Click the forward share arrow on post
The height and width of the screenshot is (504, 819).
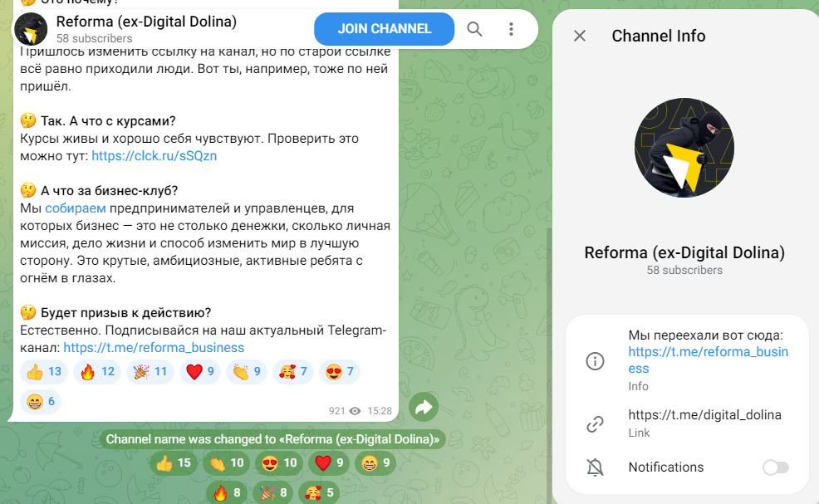point(424,407)
